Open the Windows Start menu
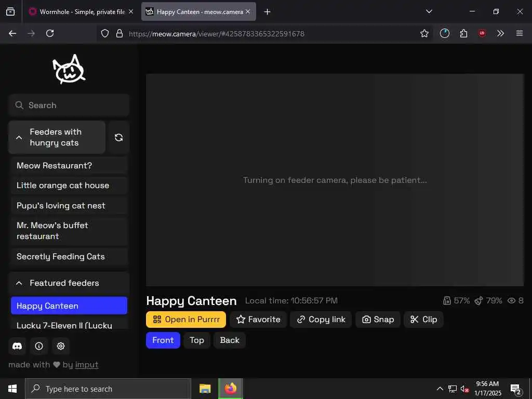The image size is (532, 399). point(12,389)
